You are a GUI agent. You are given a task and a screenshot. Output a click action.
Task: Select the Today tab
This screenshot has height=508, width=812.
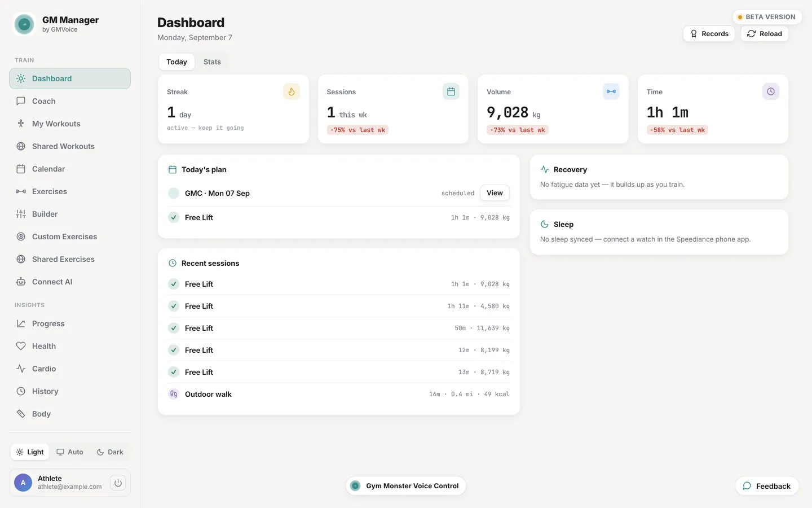(176, 62)
